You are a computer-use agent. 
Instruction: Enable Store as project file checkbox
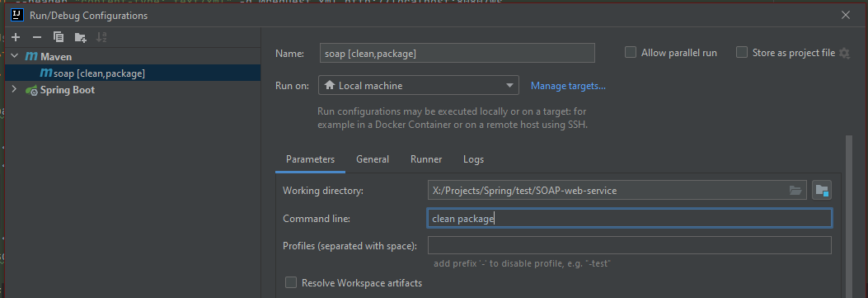tap(742, 53)
